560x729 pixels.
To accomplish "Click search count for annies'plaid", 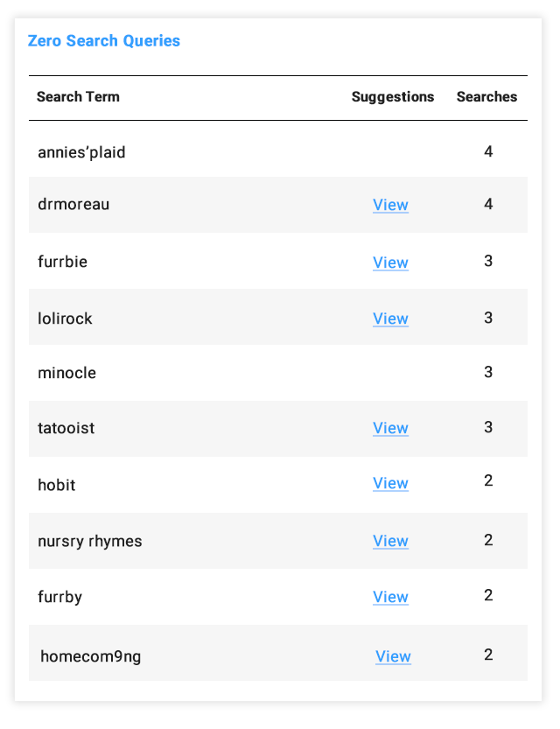I will 488,151.
